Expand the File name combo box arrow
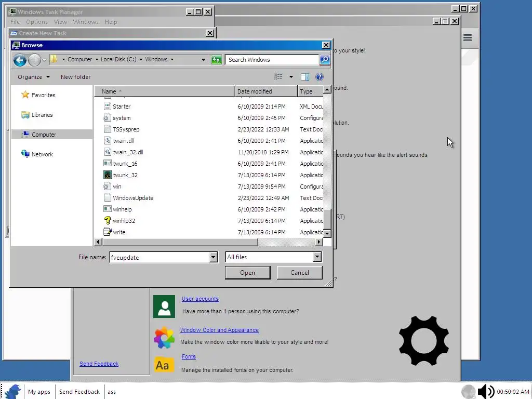 (213, 257)
